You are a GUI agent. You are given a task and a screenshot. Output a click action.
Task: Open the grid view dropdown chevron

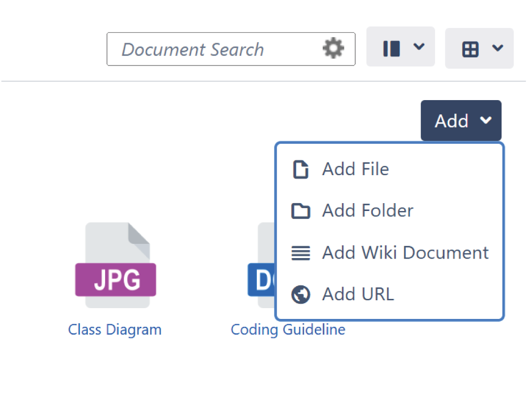pos(498,48)
